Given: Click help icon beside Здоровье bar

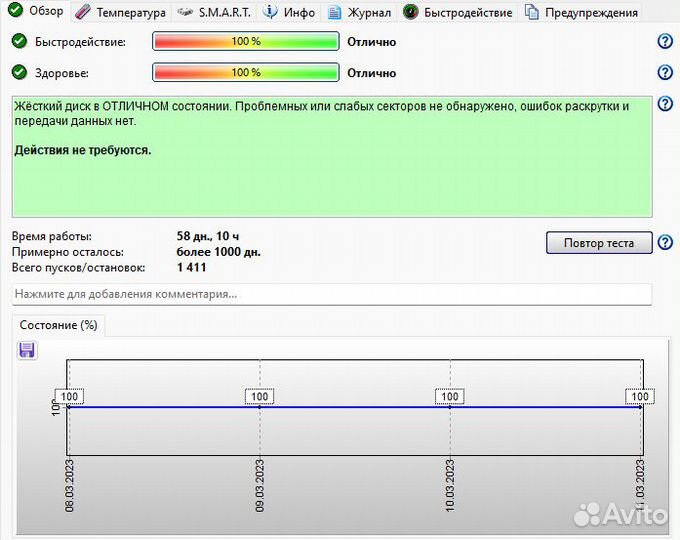Looking at the screenshot, I should tap(665, 72).
